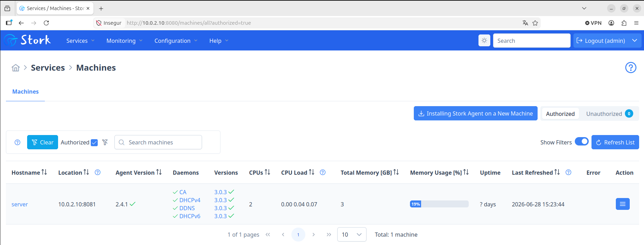Viewport: 644px width, 245px height.
Task: Show the Last Refreshed help icon
Action: click(x=569, y=172)
